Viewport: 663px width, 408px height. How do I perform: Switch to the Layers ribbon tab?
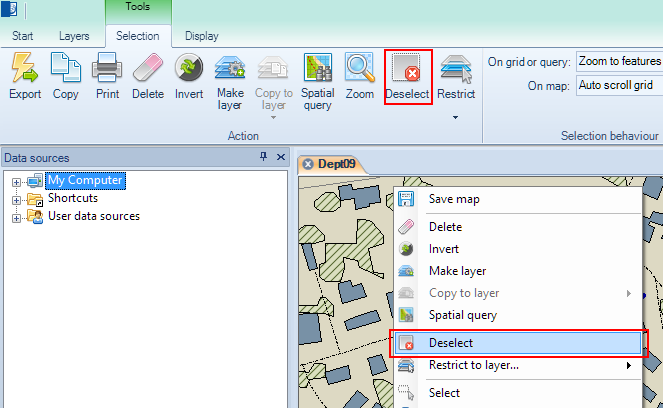click(73, 36)
